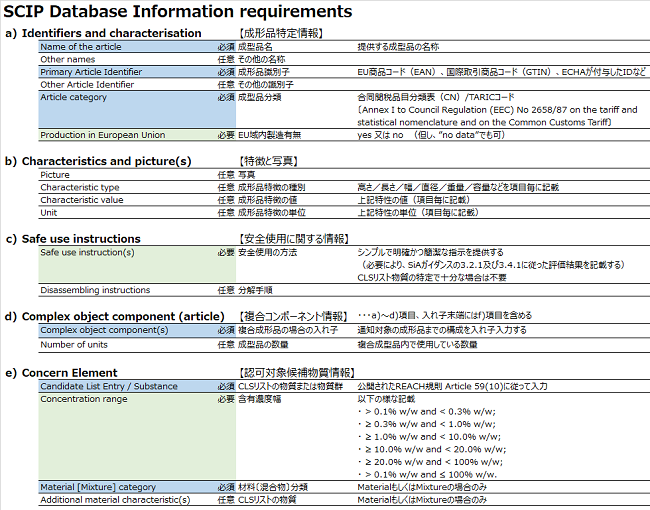Click the 'SCIP Database Information requirements' title
The image size is (650, 510).
point(178,11)
